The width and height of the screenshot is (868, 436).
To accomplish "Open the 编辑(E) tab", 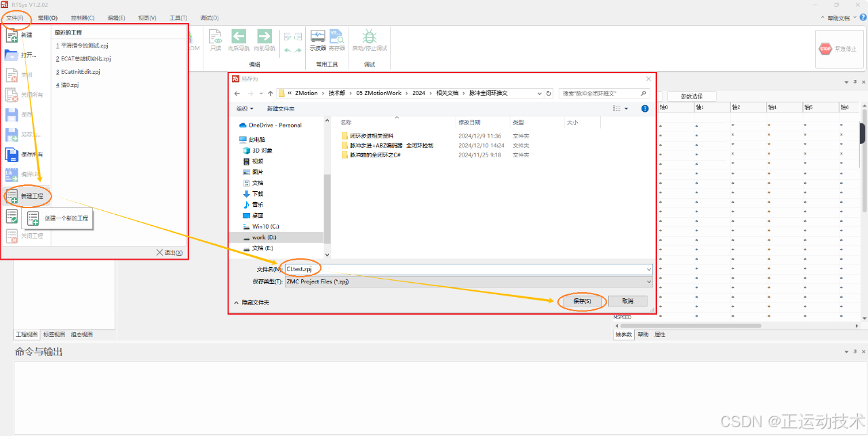I will click(x=117, y=18).
